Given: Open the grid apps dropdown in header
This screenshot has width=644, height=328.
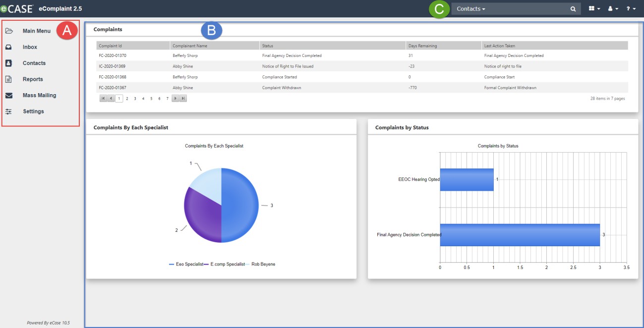Looking at the screenshot, I should [594, 9].
